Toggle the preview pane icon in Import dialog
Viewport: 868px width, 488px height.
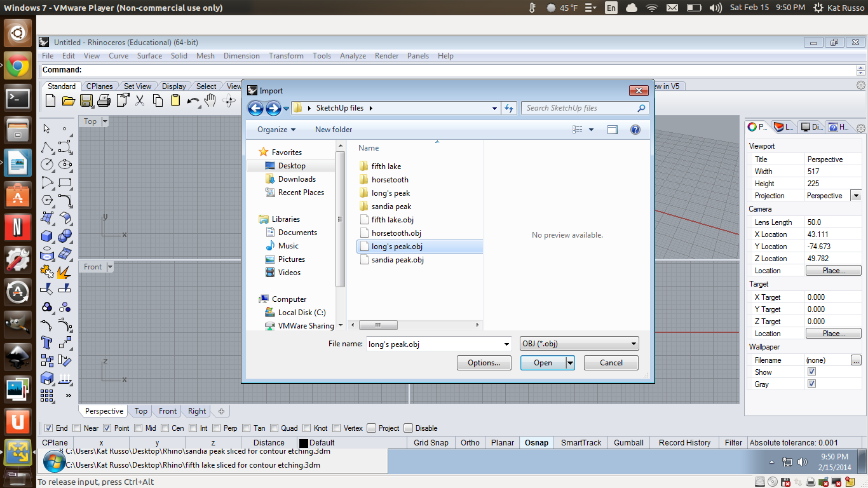613,130
